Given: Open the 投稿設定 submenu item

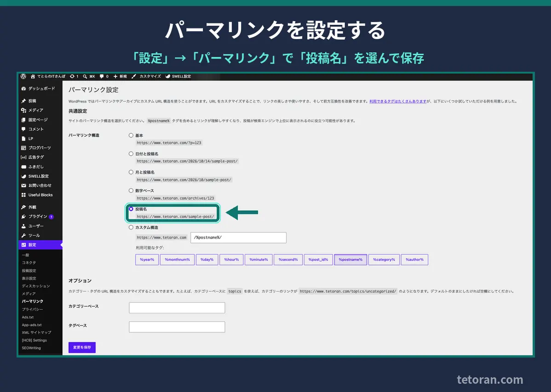Looking at the screenshot, I should [x=29, y=271].
